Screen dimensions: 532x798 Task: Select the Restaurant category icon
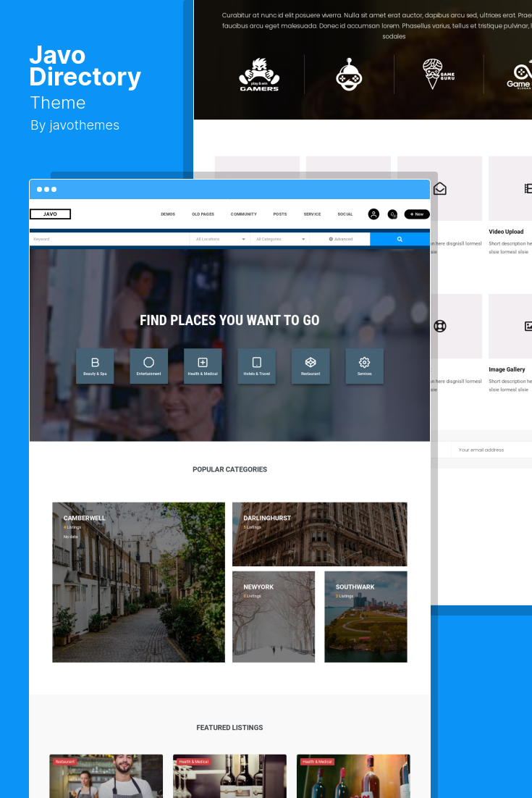pyautogui.click(x=311, y=366)
